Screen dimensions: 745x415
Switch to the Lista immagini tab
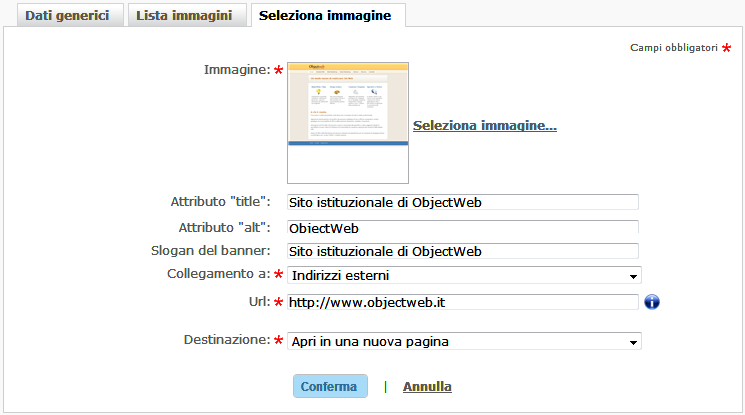pos(187,16)
